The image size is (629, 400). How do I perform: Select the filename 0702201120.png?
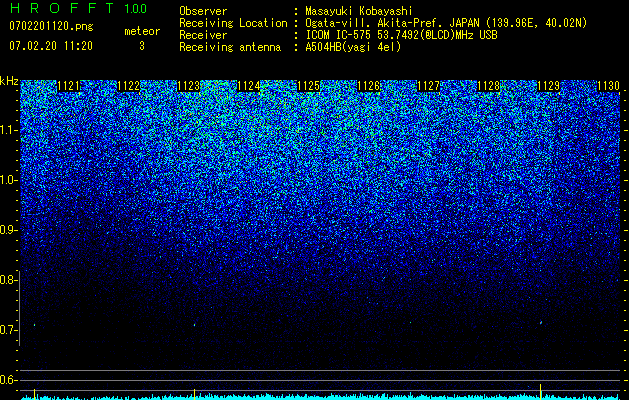click(51, 26)
